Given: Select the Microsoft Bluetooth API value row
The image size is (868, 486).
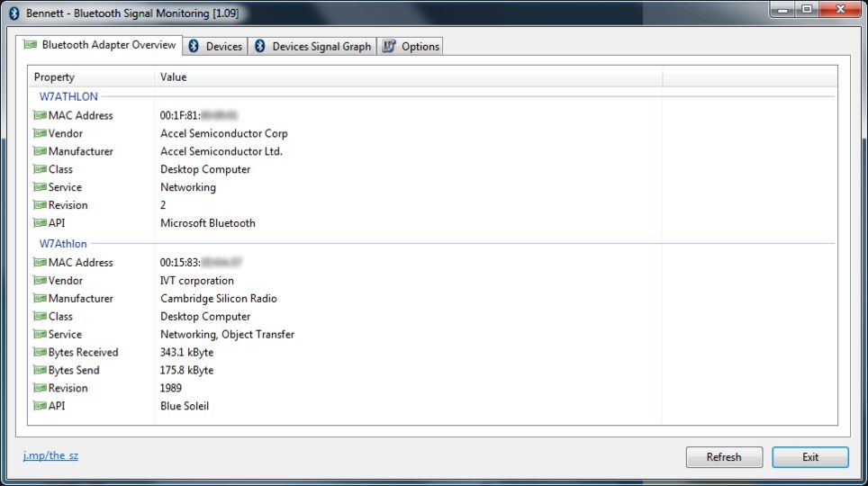Looking at the screenshot, I should coord(208,223).
